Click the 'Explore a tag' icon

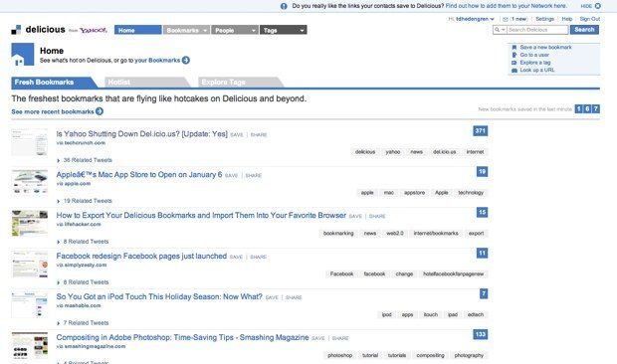coord(514,63)
